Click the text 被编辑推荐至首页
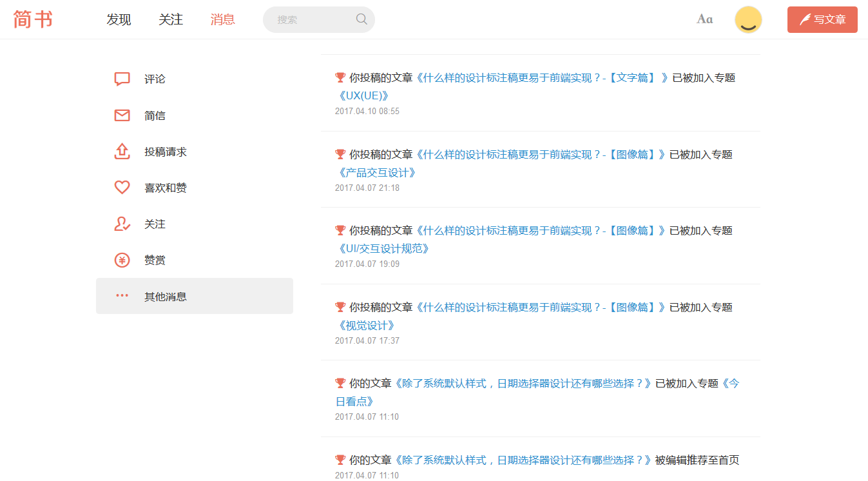Image resolution: width=868 pixels, height=481 pixels. pyautogui.click(x=697, y=460)
